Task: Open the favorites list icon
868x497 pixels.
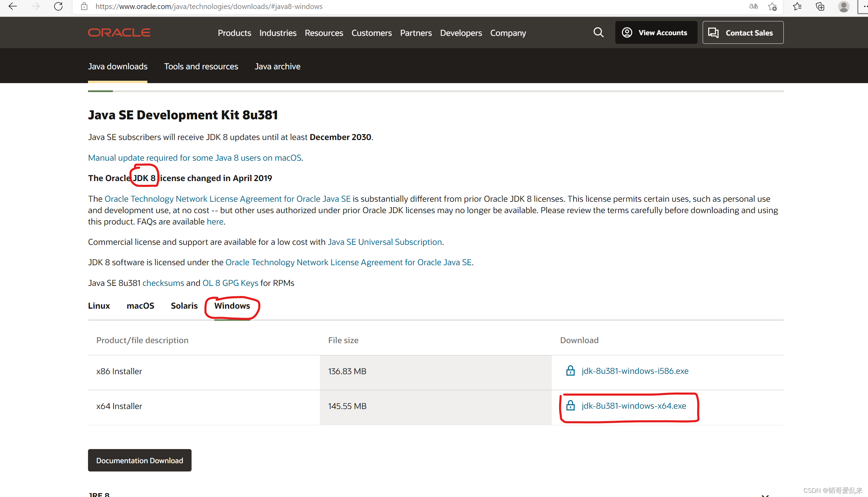Action: point(797,6)
